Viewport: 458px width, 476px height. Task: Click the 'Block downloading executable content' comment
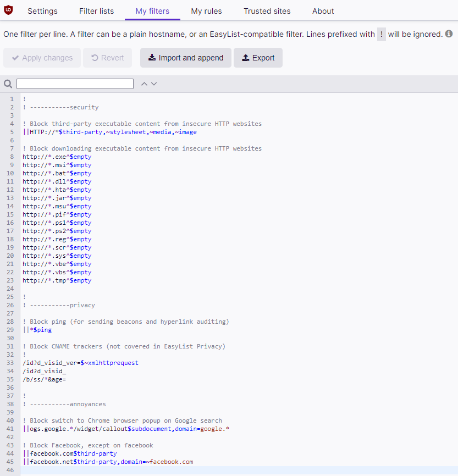(142, 148)
